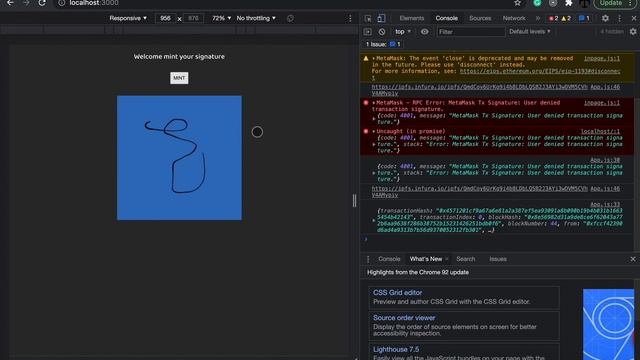Viewport: 640px width, 360px height.
Task: Click the localhost/:1 source link
Action: coord(600,131)
